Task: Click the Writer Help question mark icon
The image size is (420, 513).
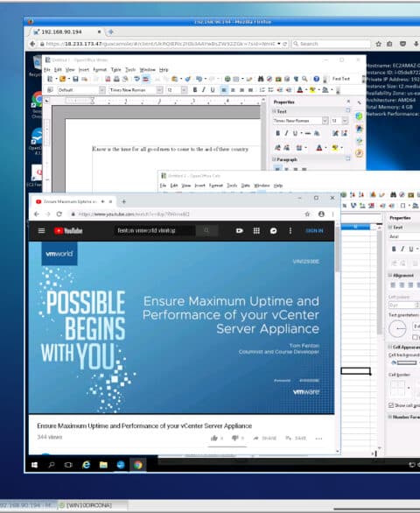Action: 316,79
